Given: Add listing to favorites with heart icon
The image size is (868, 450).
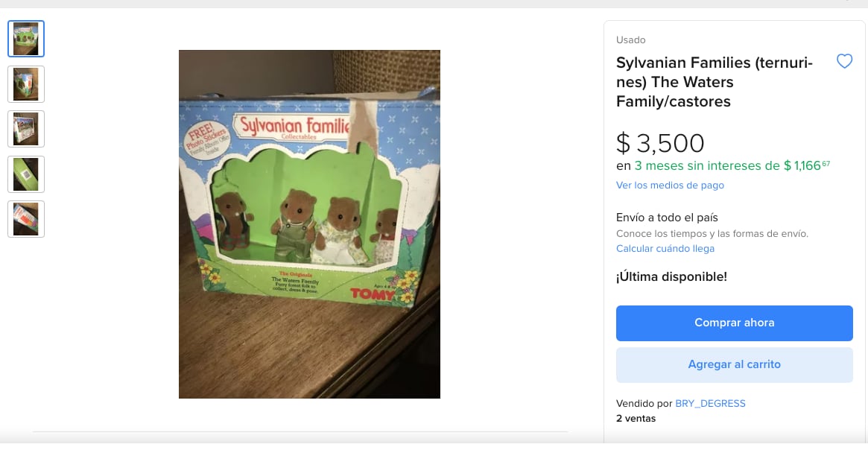Looking at the screenshot, I should coord(844,62).
